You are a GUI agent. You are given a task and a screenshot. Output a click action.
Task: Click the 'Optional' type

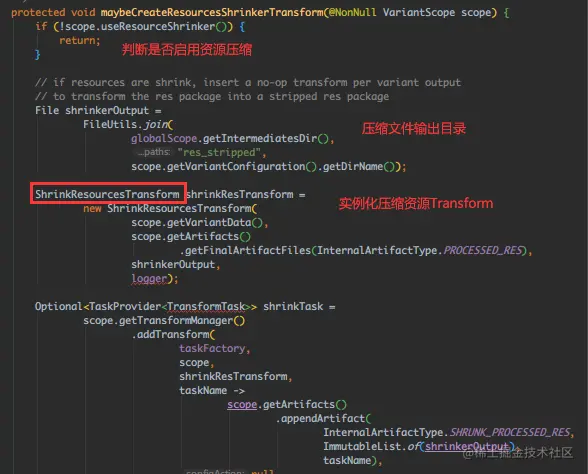[58, 306]
